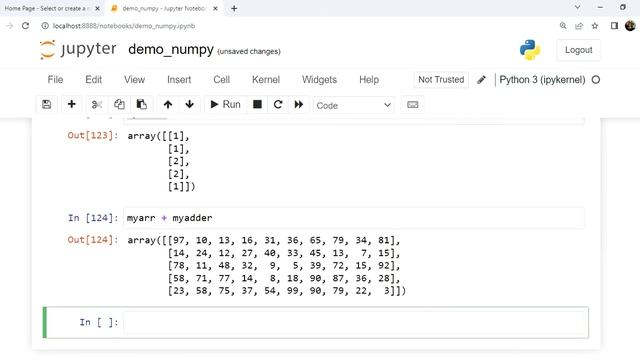The height and width of the screenshot is (360, 640).
Task: Run the selected cell
Action: (x=225, y=104)
